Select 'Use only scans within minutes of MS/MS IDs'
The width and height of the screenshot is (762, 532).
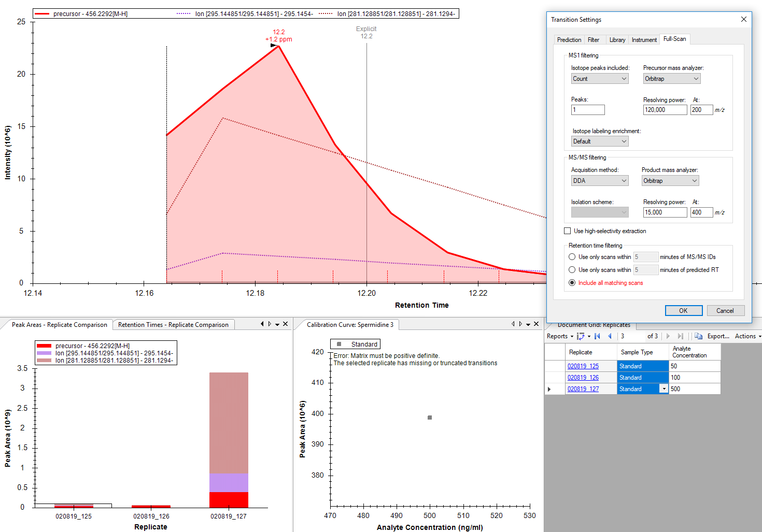(x=572, y=257)
